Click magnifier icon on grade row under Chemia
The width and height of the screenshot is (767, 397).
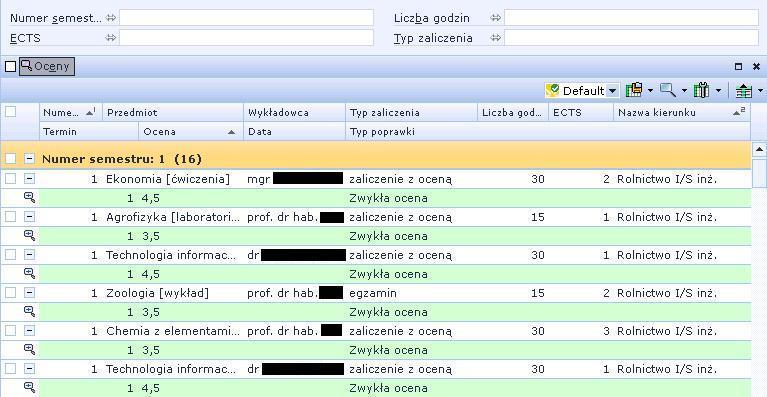pyautogui.click(x=30, y=350)
